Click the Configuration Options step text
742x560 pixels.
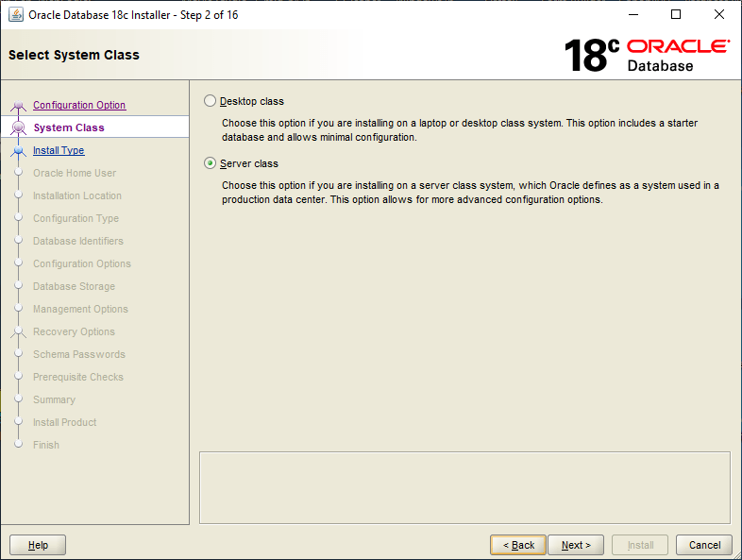tap(82, 264)
